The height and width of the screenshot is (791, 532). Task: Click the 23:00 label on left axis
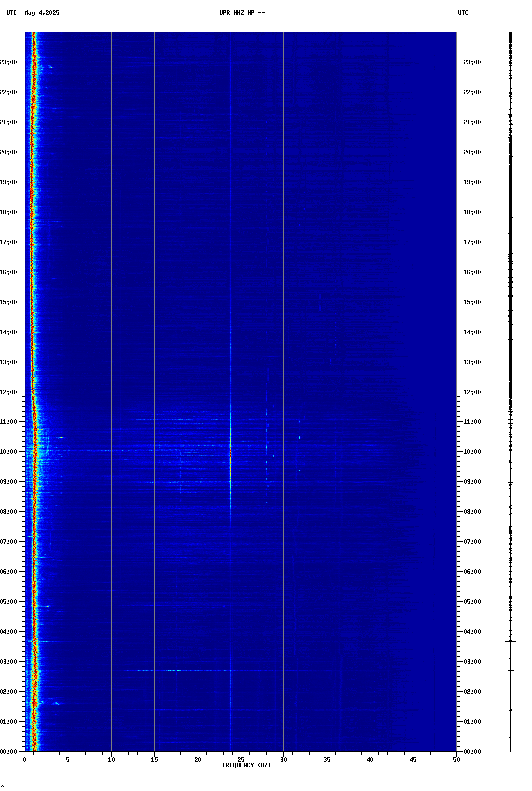[x=9, y=62]
